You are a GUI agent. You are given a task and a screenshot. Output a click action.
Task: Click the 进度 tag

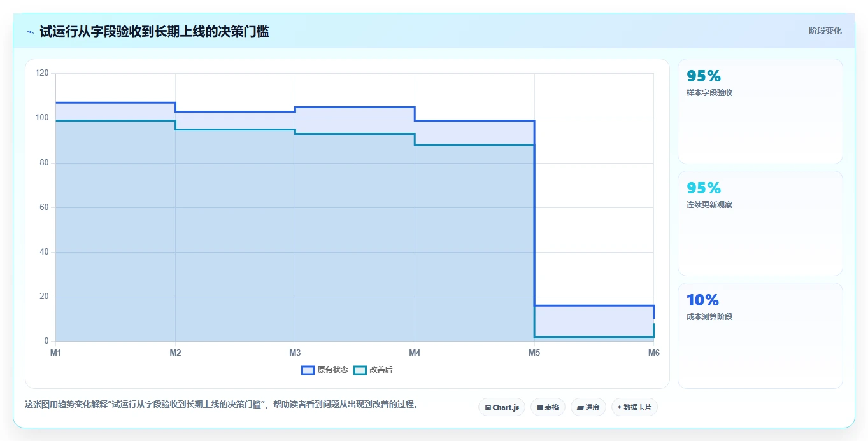588,407
